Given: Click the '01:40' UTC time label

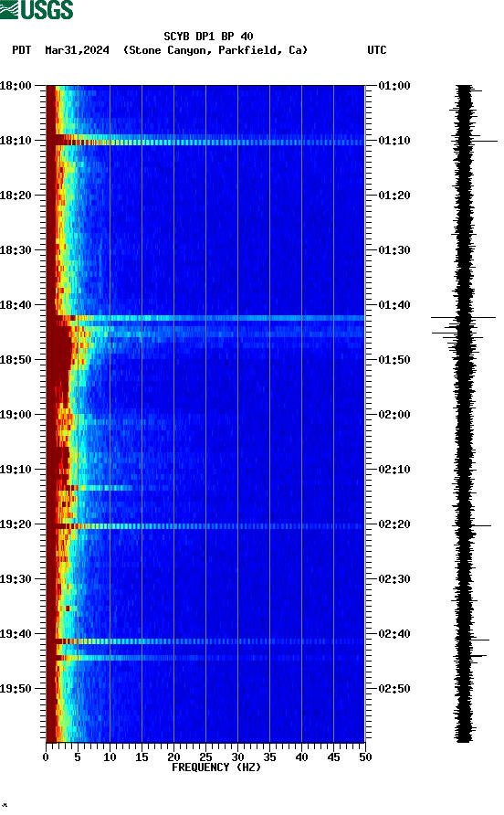Looking at the screenshot, I should coord(394,305).
